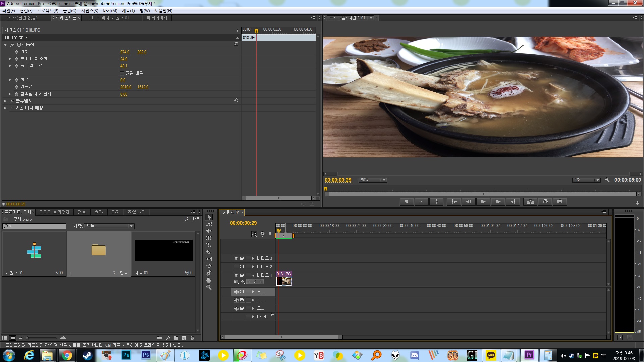Switch to the 미디어 브라우저 tab
Viewport: 644px width, 362px height.
tap(54, 212)
